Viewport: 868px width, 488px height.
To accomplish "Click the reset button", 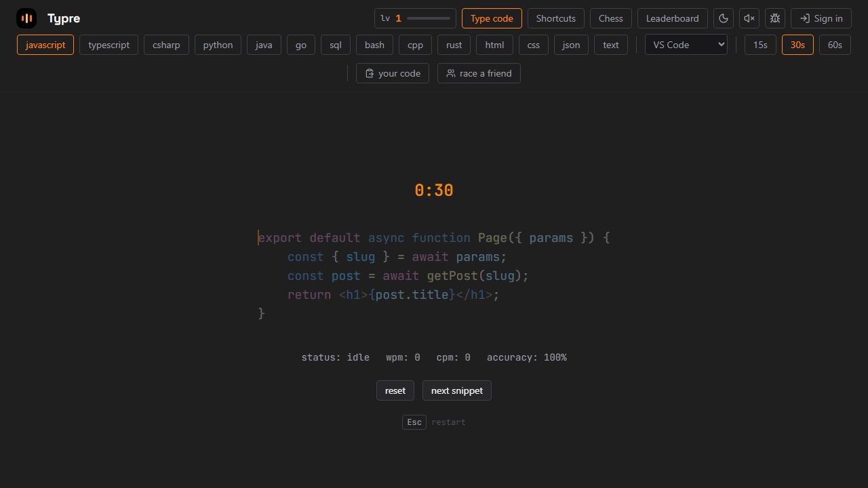I will tap(395, 390).
